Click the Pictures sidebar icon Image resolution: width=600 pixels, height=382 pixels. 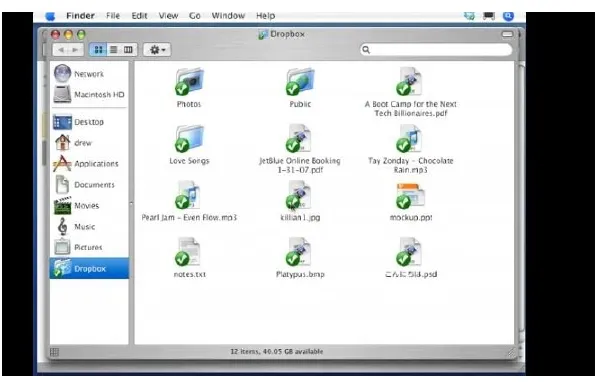(62, 247)
